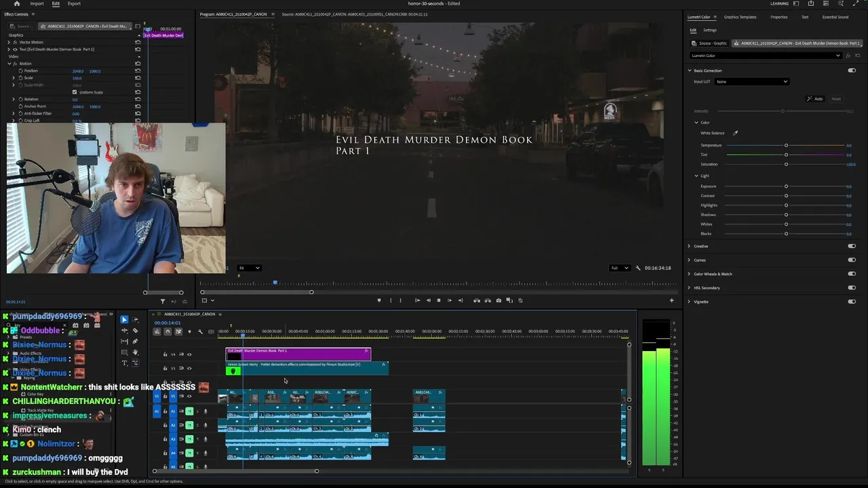Pick white balance with the eyedropper
This screenshot has width=868, height=488.
[735, 133]
